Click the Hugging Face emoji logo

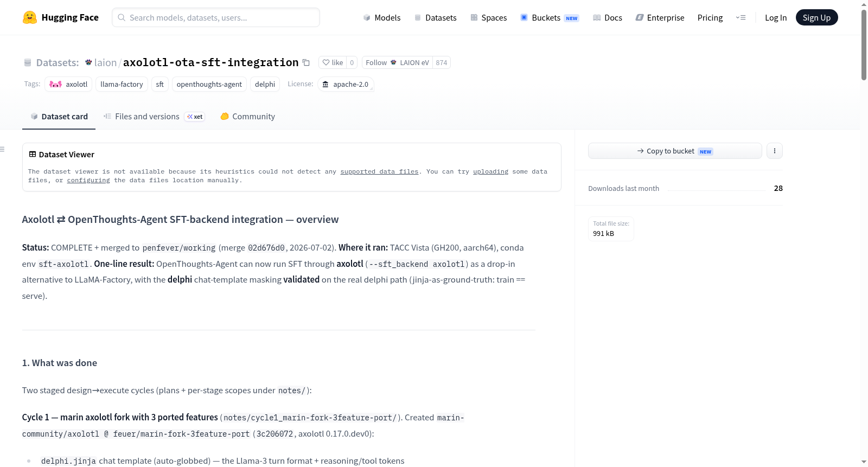click(30, 17)
